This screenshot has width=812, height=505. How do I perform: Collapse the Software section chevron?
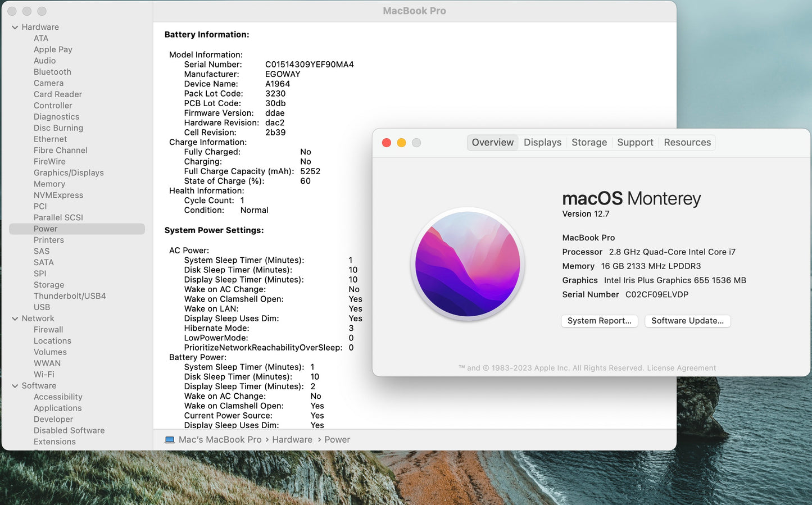pyautogui.click(x=15, y=386)
